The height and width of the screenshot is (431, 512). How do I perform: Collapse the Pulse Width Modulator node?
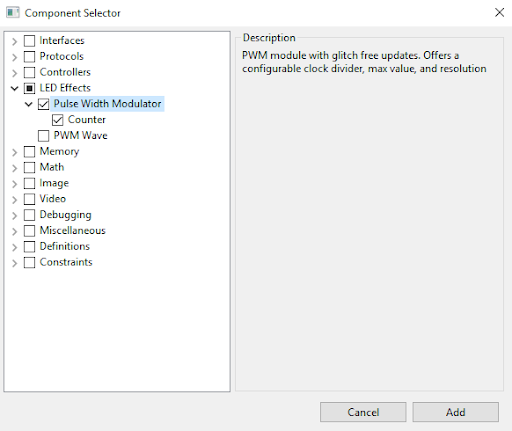point(29,104)
